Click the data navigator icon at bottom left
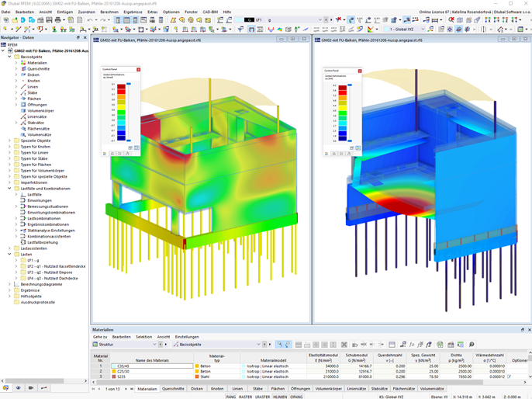This screenshot has height=399, width=532. click(x=5, y=388)
